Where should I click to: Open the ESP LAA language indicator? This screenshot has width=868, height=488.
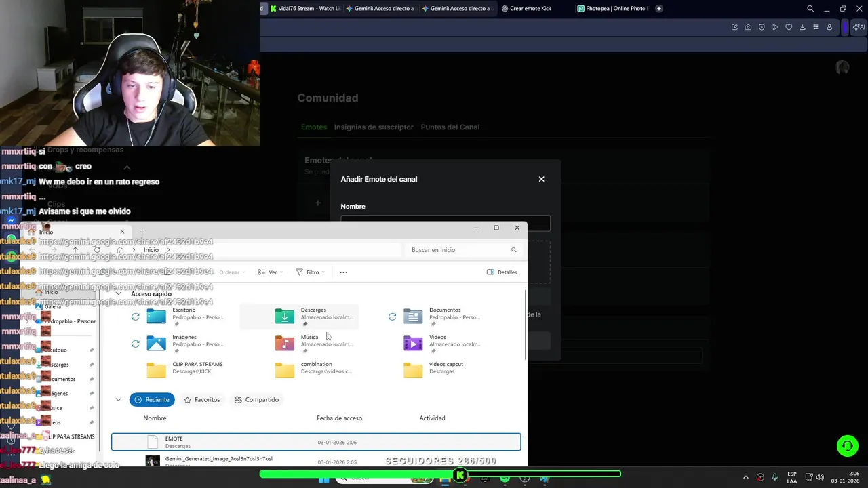click(792, 477)
